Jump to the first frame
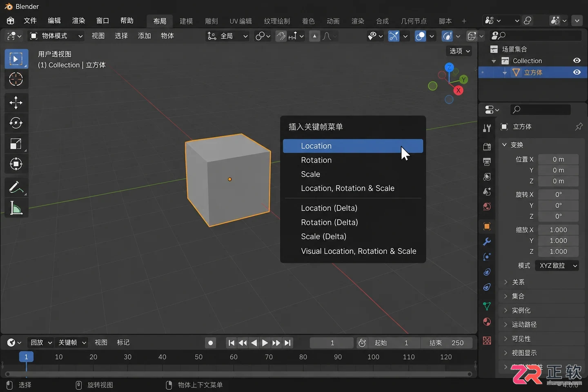 point(232,343)
